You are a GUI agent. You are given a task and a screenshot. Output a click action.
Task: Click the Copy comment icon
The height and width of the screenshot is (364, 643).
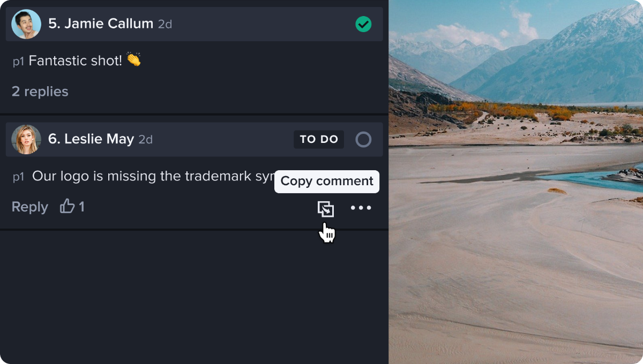[326, 209]
